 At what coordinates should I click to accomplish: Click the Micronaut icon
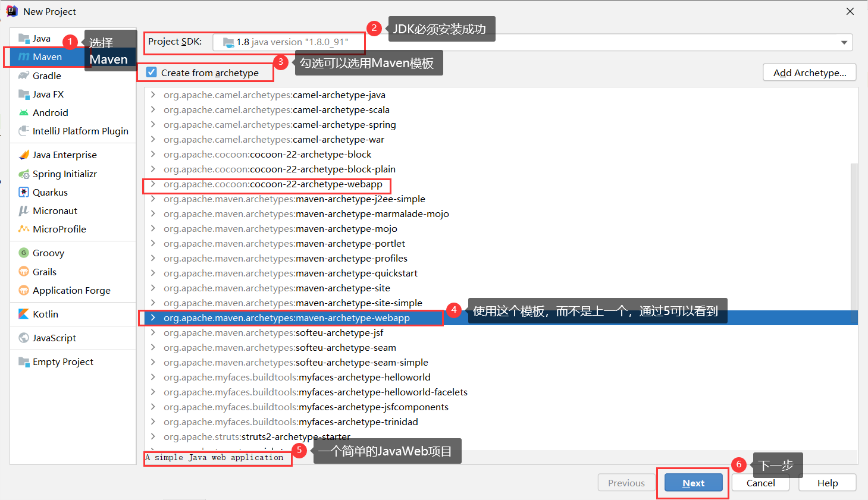coord(24,210)
